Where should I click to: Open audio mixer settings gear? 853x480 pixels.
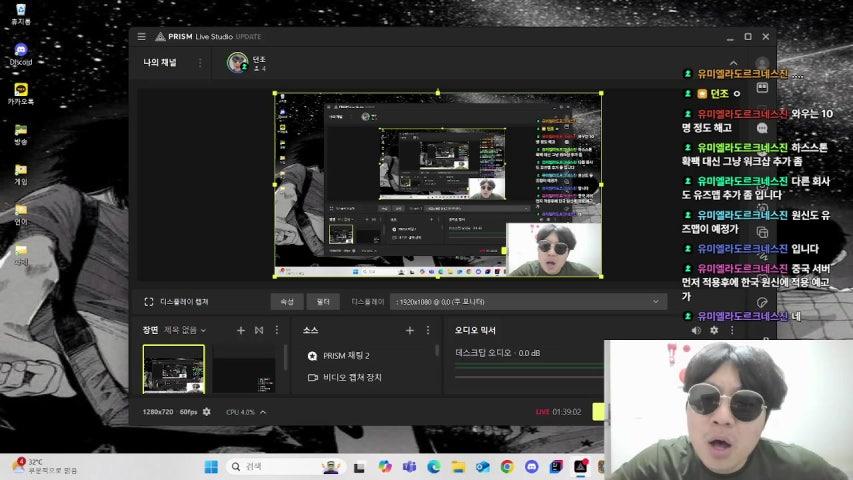point(714,330)
